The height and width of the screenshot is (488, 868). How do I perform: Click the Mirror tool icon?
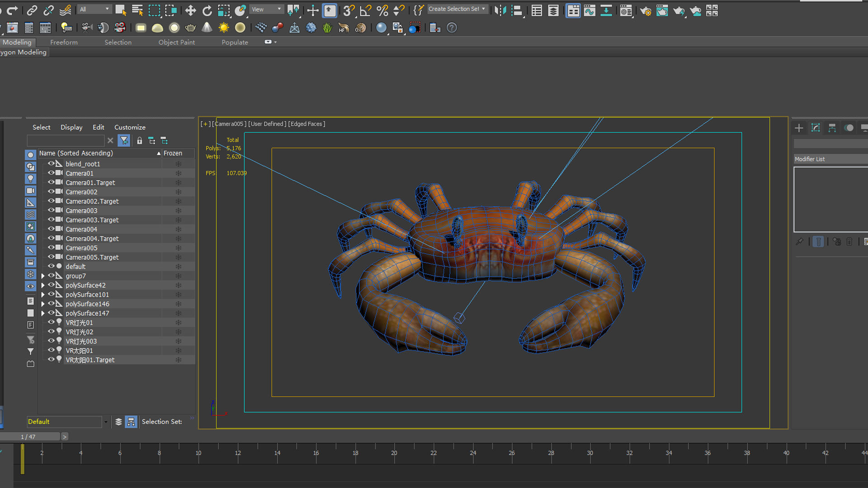500,11
